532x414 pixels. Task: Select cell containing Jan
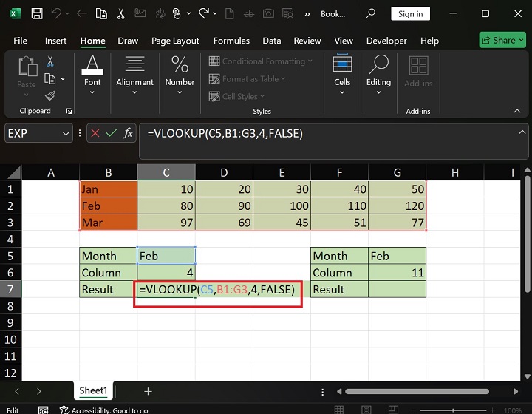tap(109, 189)
